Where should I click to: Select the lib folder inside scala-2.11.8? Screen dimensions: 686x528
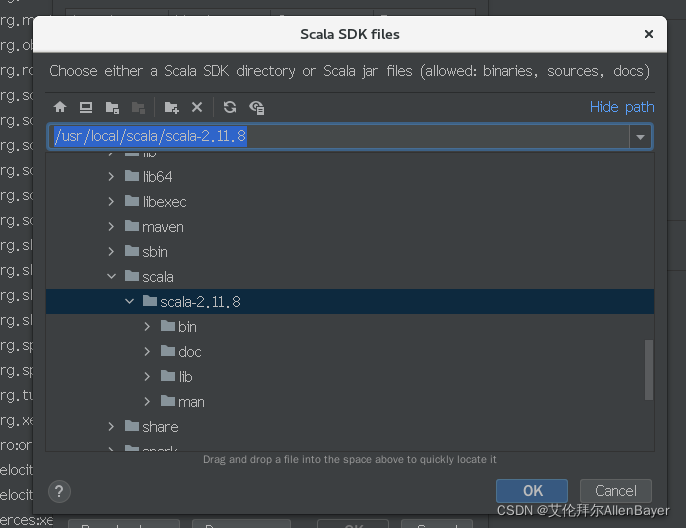(350, 377)
